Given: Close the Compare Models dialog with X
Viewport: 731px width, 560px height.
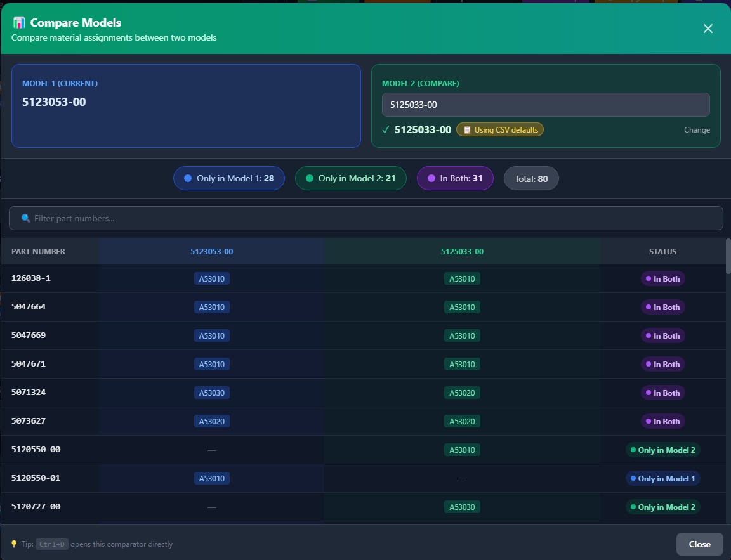Looking at the screenshot, I should tap(708, 29).
